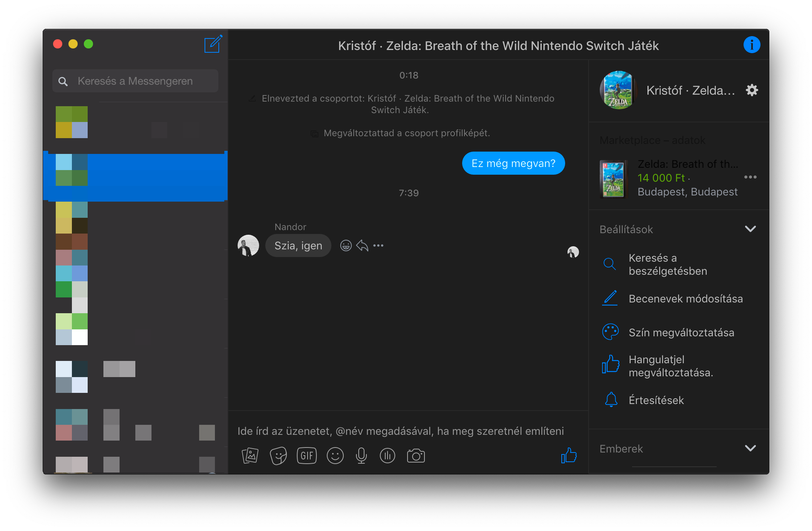812x531 pixels.
Task: Open the emoji picker in the composer
Action: click(335, 456)
